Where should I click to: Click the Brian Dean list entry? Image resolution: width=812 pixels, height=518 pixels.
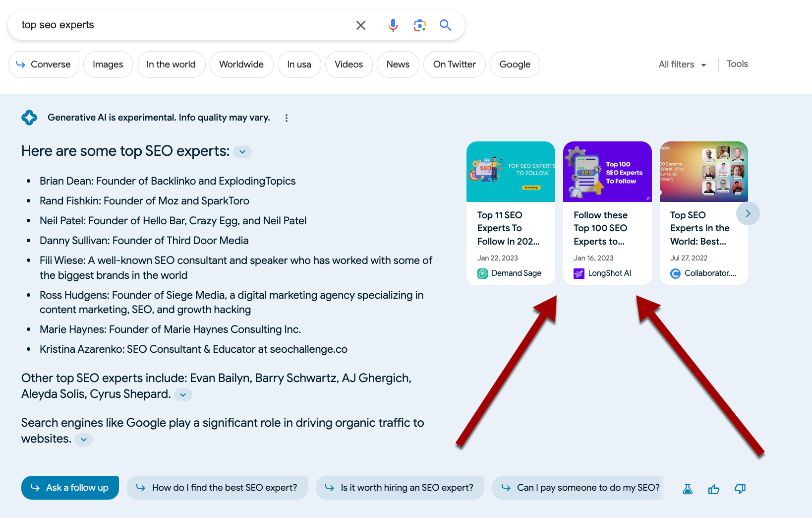click(x=168, y=181)
